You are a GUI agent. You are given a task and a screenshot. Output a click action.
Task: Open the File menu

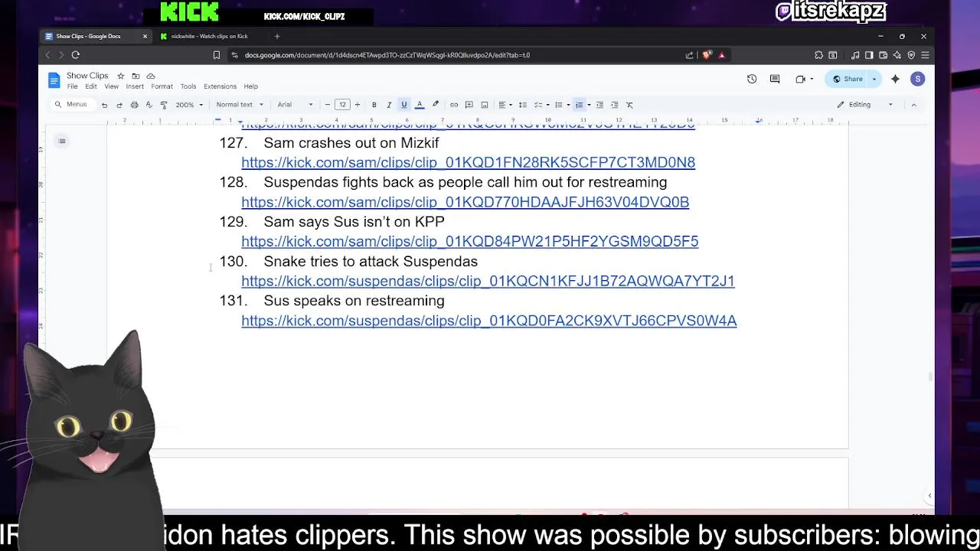72,86
